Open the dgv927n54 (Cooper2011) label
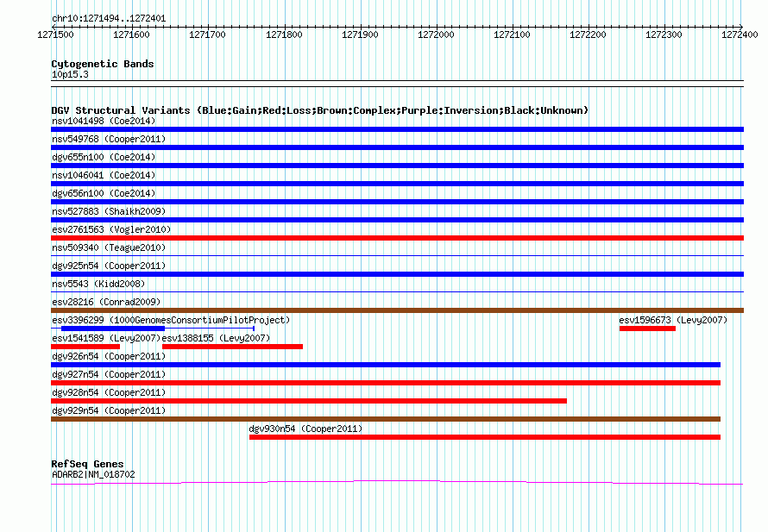 pos(109,374)
